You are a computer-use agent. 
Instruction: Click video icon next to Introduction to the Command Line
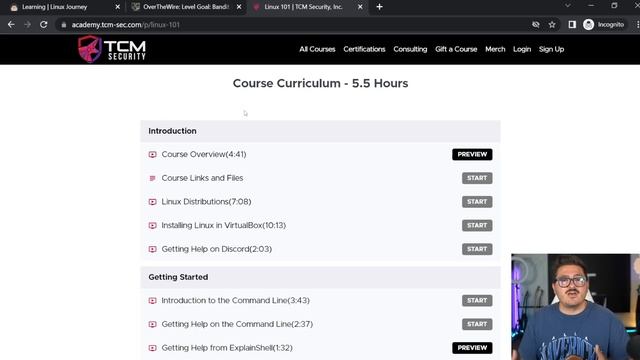coord(153,301)
